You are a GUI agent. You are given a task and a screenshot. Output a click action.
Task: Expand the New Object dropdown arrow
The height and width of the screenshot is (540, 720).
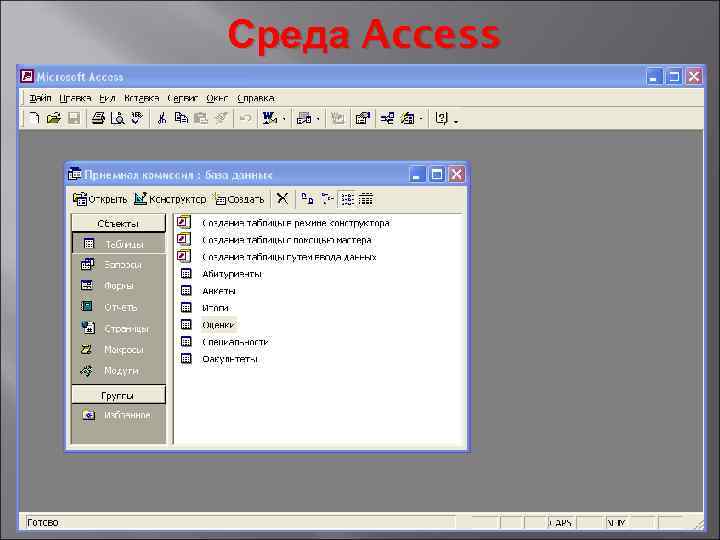point(421,119)
